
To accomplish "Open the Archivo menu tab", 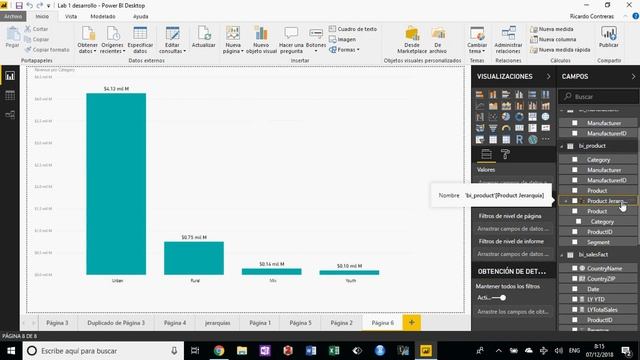I will (13, 16).
